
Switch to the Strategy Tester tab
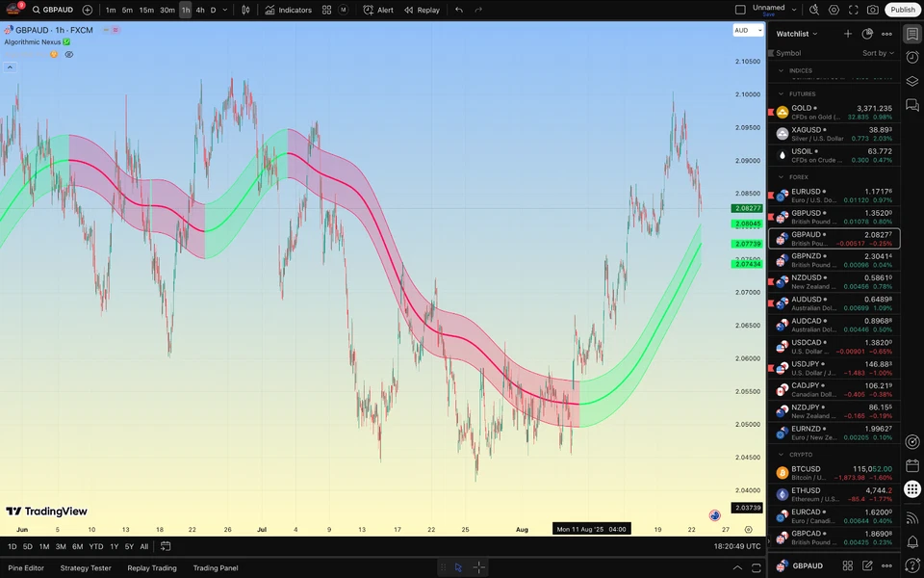tap(84, 567)
